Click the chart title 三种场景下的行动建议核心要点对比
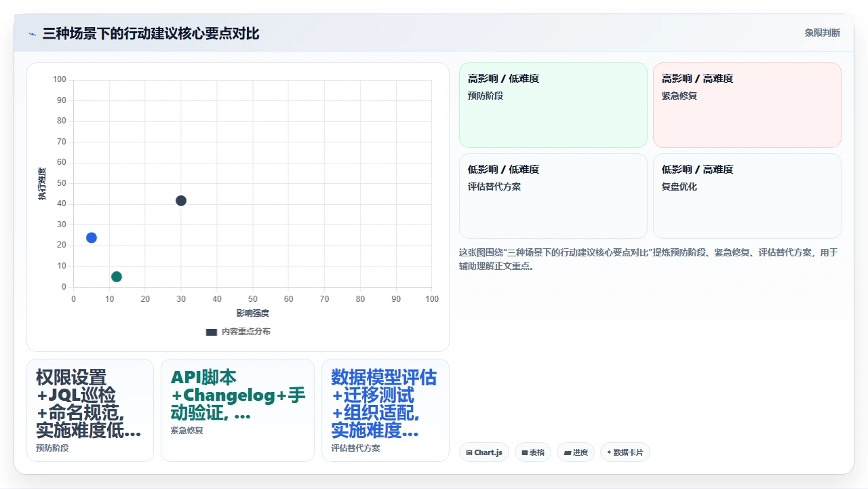868x489 pixels. click(x=151, y=33)
